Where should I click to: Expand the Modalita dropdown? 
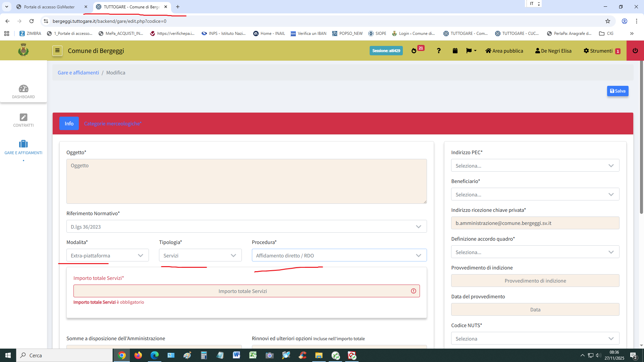(x=107, y=255)
